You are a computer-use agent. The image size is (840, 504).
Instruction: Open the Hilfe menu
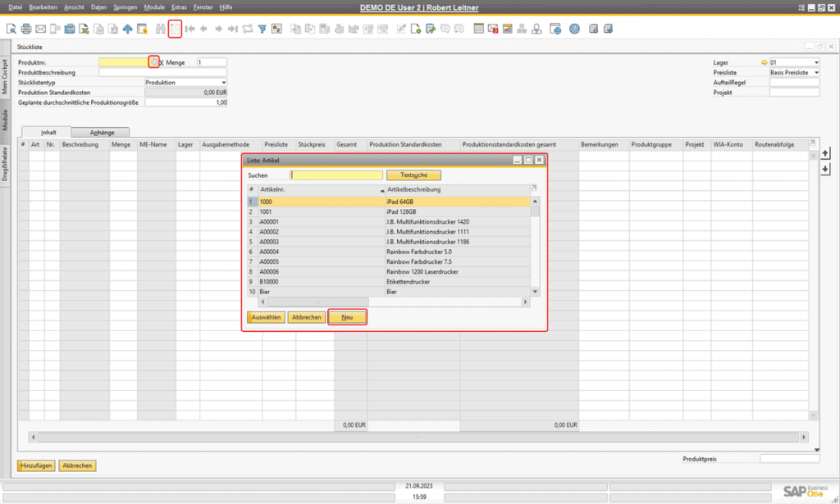(226, 7)
